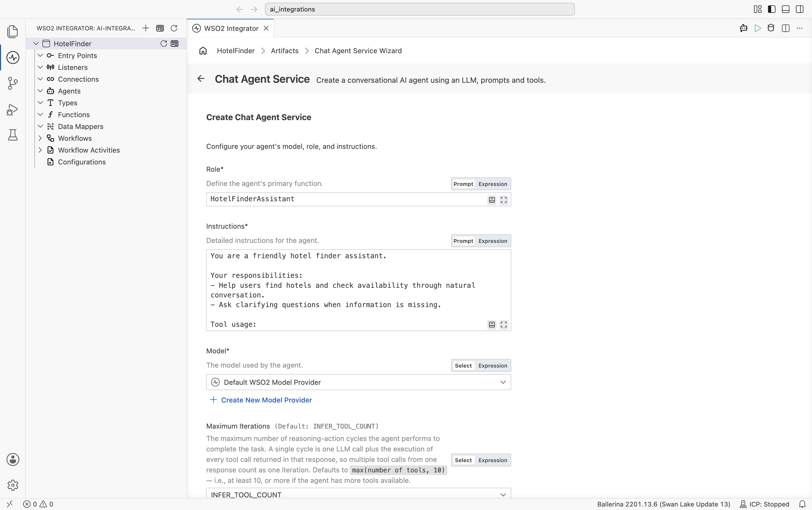Click the home icon in breadcrumb

pyautogui.click(x=203, y=51)
